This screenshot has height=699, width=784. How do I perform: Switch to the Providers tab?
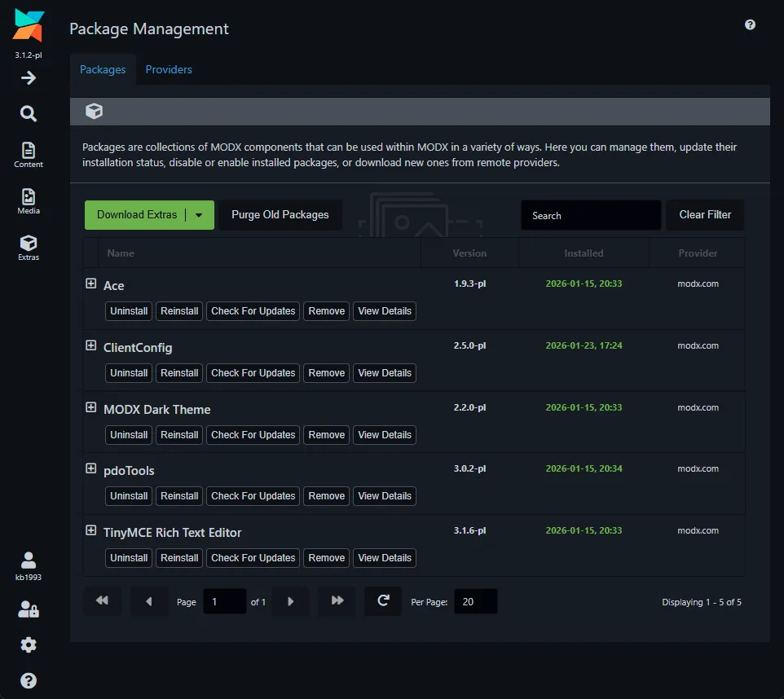169,69
